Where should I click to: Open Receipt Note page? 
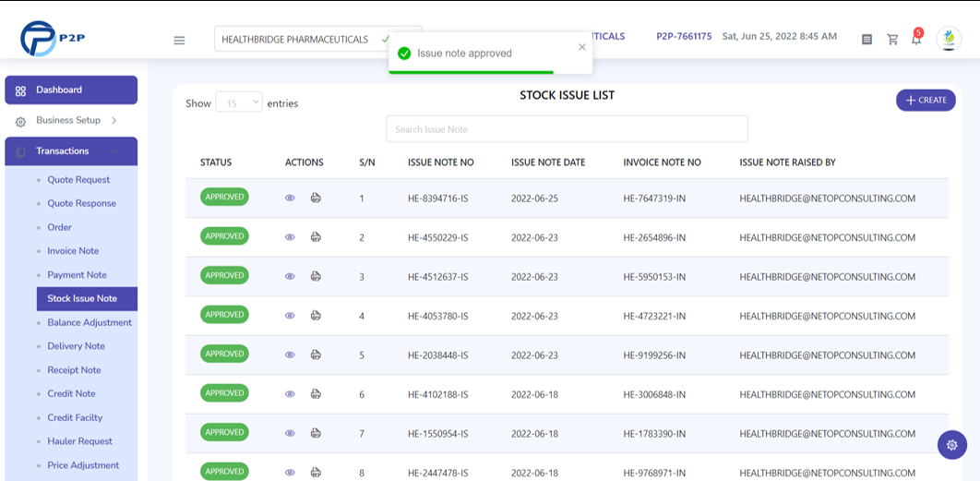tap(75, 370)
